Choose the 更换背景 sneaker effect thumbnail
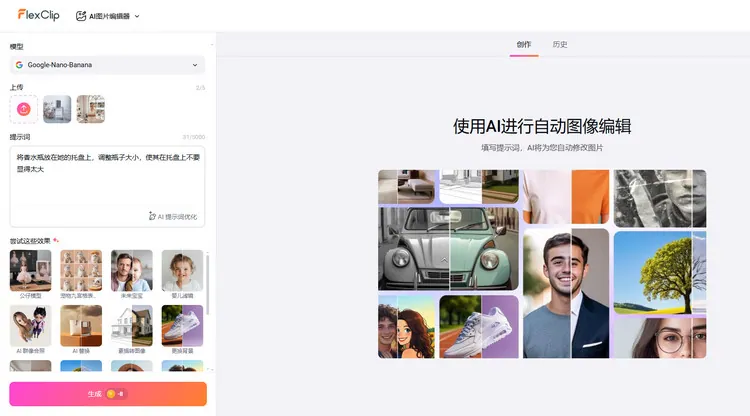 pyautogui.click(x=182, y=326)
